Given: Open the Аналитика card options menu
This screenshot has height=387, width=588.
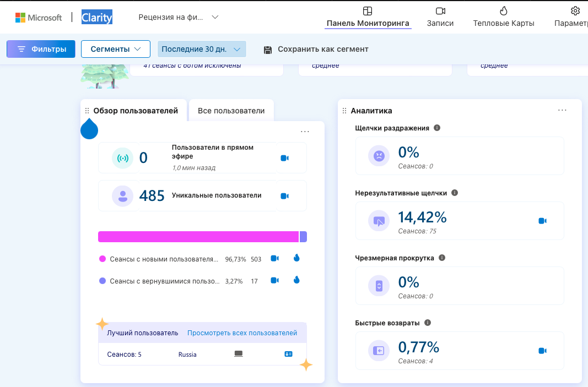Looking at the screenshot, I should pos(562,111).
